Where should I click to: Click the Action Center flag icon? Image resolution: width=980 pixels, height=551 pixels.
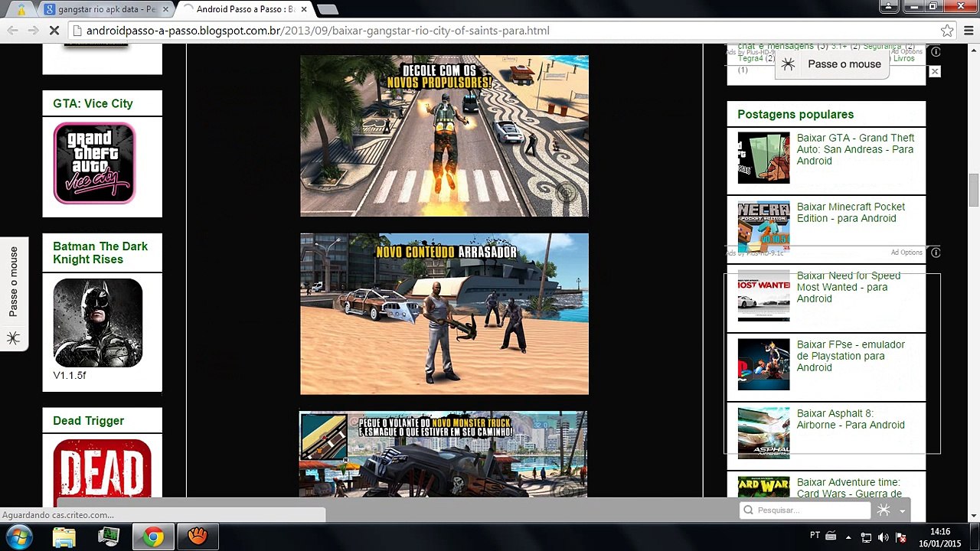(x=901, y=537)
